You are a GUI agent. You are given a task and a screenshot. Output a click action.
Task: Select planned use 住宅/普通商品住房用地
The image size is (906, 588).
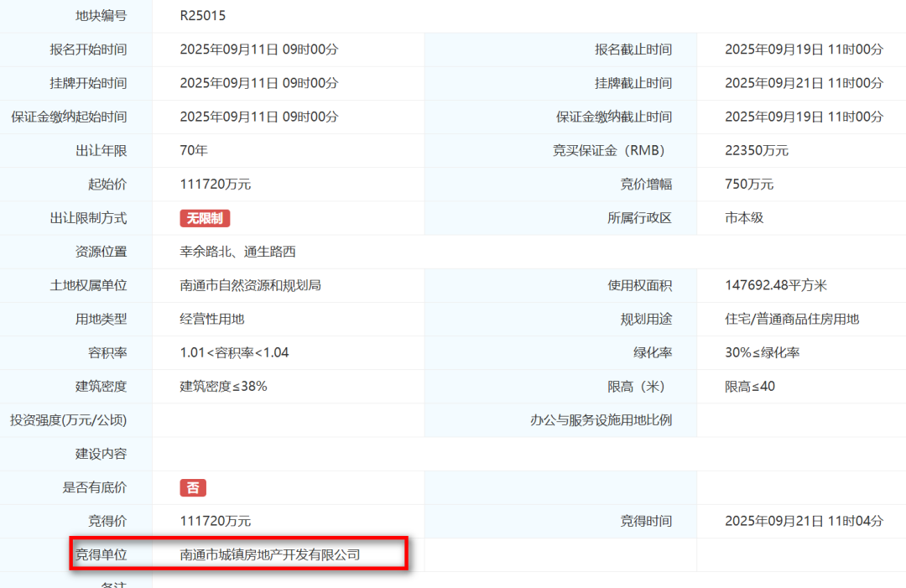(x=791, y=319)
